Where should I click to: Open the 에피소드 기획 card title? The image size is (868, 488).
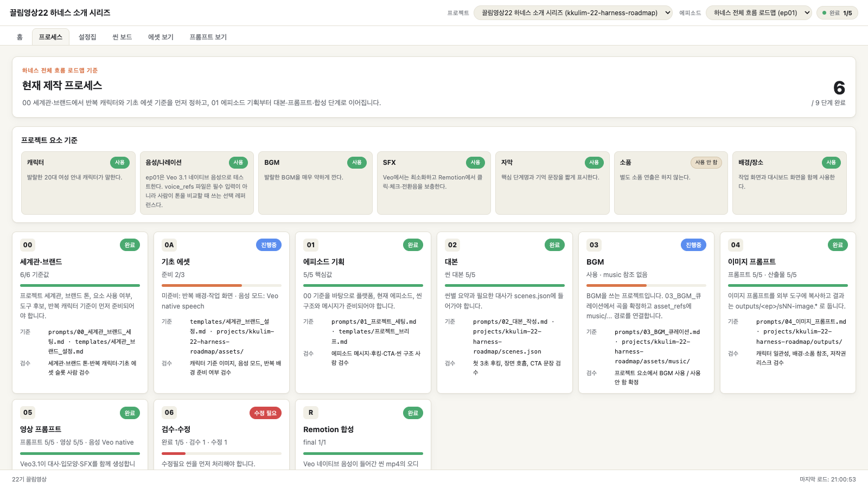point(324,262)
